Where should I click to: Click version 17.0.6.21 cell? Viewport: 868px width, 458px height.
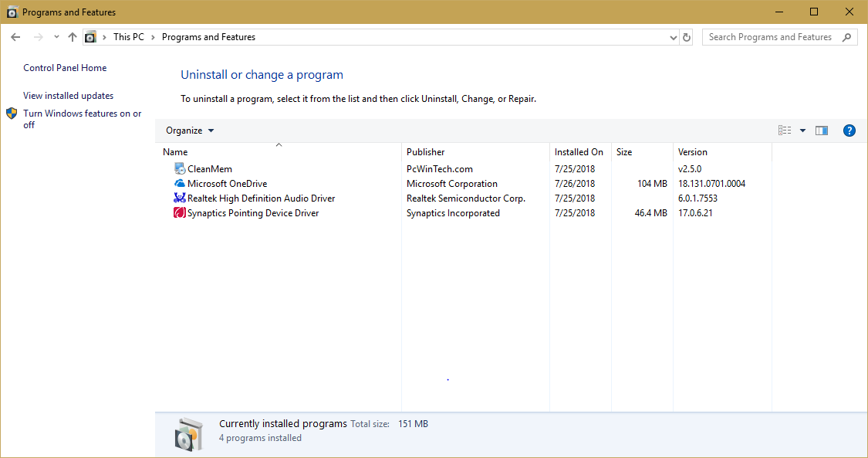tap(695, 213)
